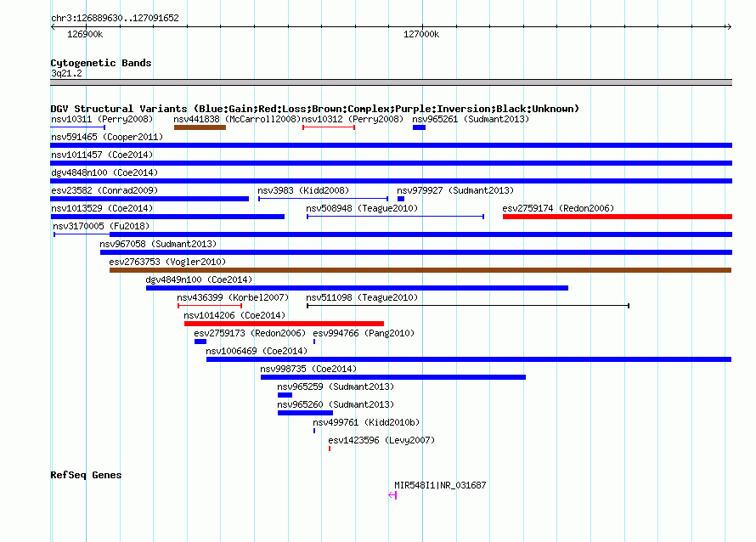Select the nsv508948 thin blue gain line
The height and width of the screenshot is (542, 756).
click(395, 217)
